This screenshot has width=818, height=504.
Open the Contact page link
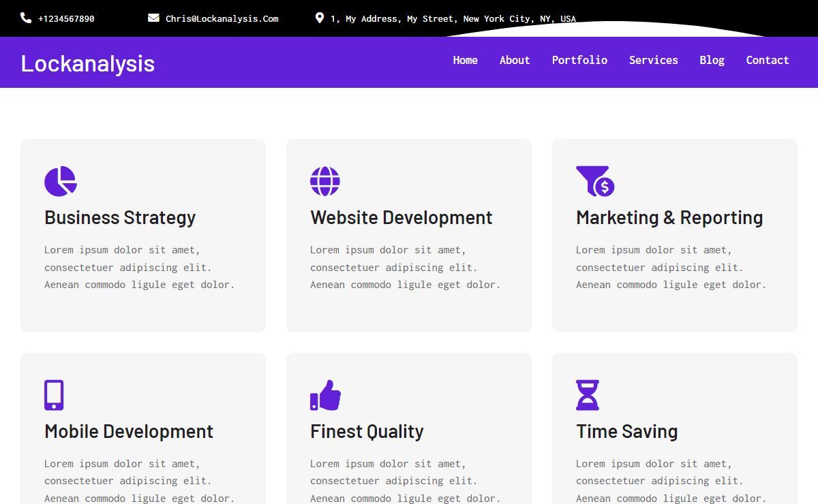point(767,60)
